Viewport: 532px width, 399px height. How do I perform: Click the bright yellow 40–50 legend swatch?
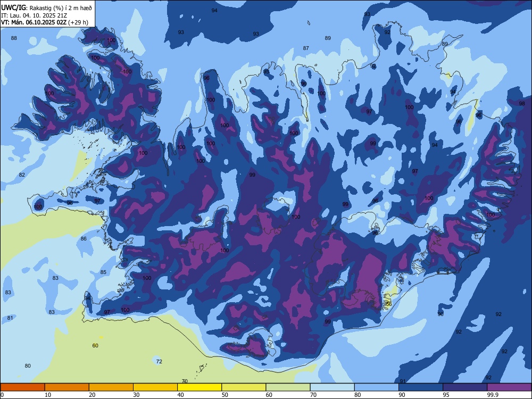click(x=199, y=387)
